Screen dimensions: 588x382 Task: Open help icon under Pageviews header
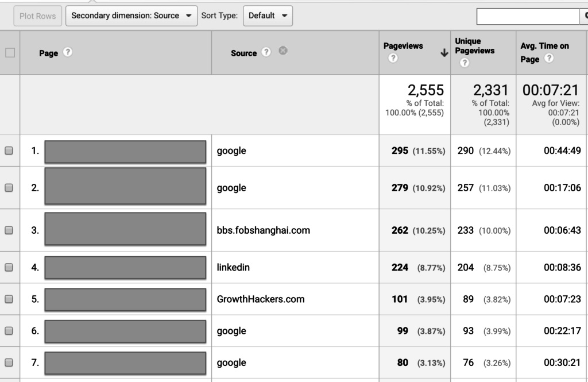coord(393,58)
